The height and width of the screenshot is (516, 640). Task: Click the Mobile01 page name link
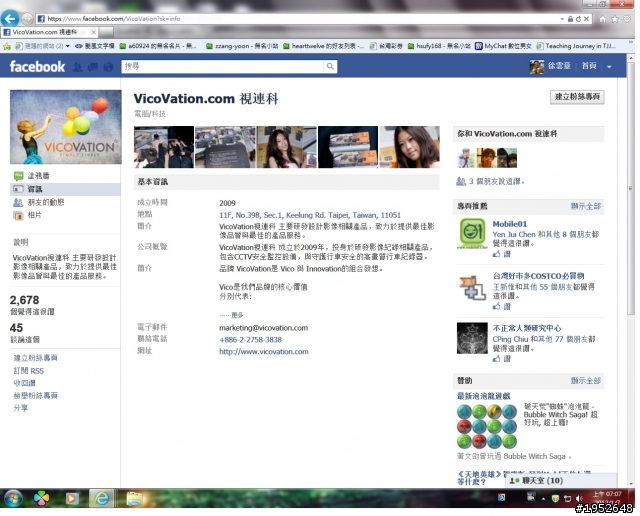(x=509, y=224)
